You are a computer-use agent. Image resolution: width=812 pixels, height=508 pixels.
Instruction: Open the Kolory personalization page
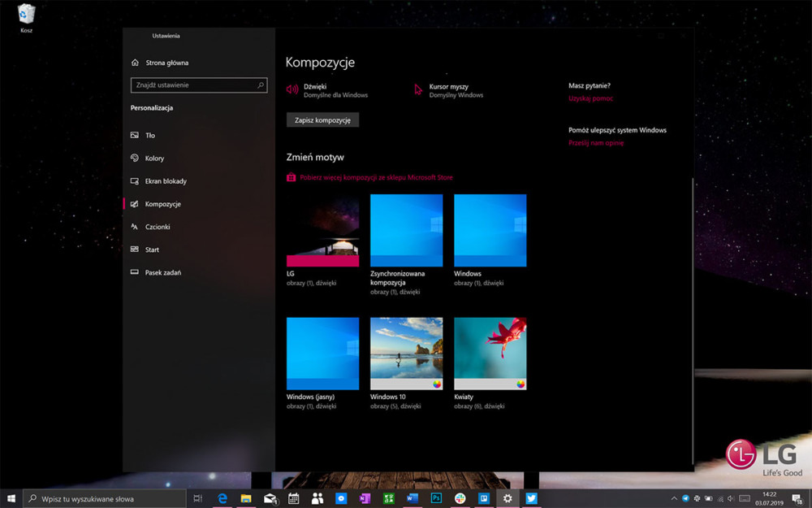click(x=147, y=158)
